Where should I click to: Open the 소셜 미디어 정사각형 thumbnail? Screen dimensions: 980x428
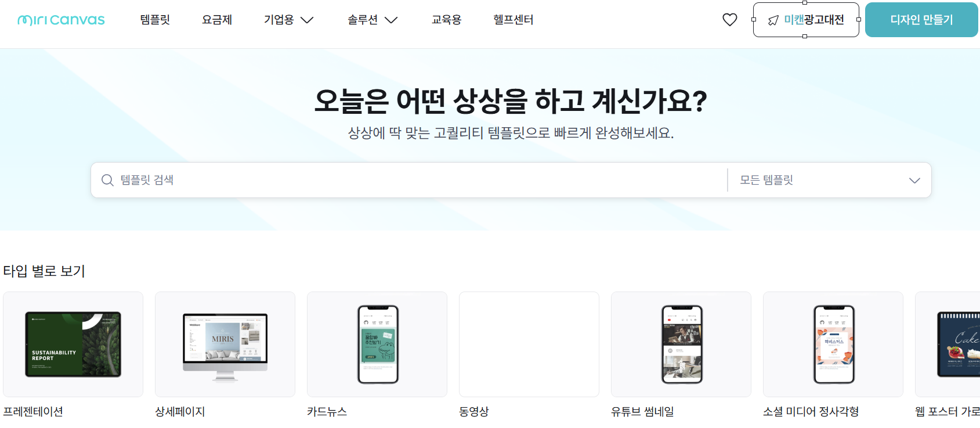[833, 344]
